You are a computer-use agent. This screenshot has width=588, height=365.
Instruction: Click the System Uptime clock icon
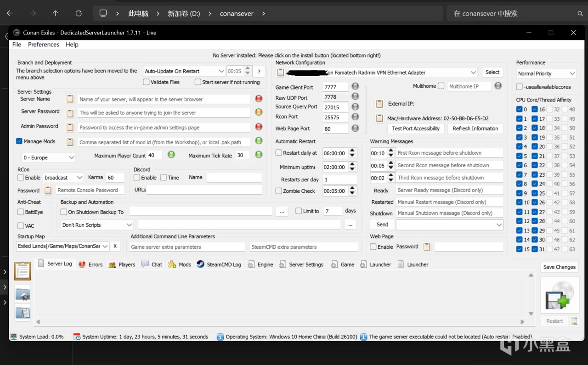[x=77, y=337]
